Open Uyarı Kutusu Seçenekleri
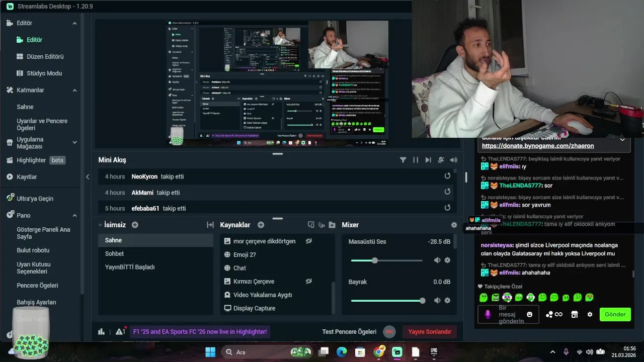This screenshot has height=362, width=644. [34, 267]
